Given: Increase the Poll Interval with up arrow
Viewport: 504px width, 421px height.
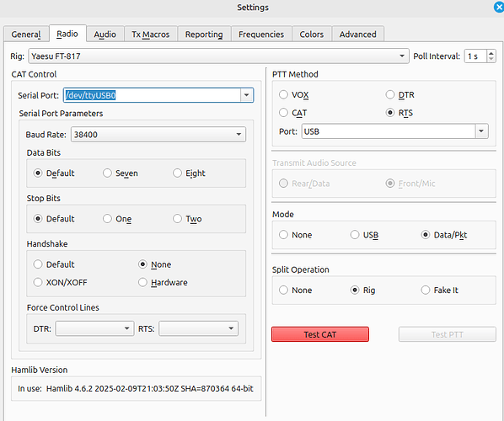Looking at the screenshot, I should click(x=491, y=53).
